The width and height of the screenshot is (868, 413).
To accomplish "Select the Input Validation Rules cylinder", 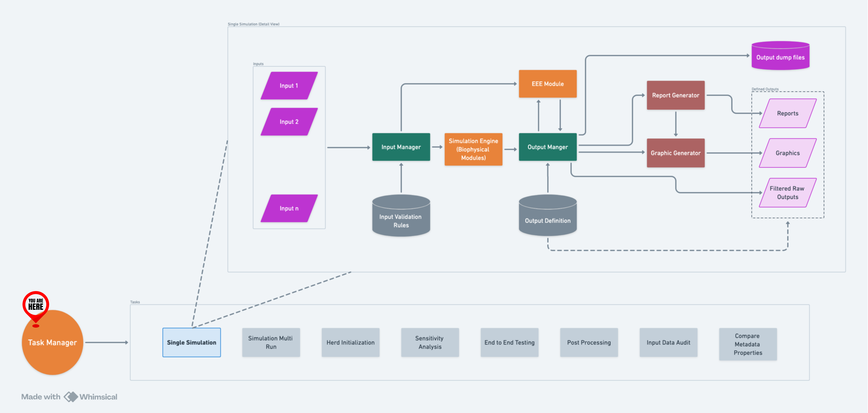I will tap(401, 216).
